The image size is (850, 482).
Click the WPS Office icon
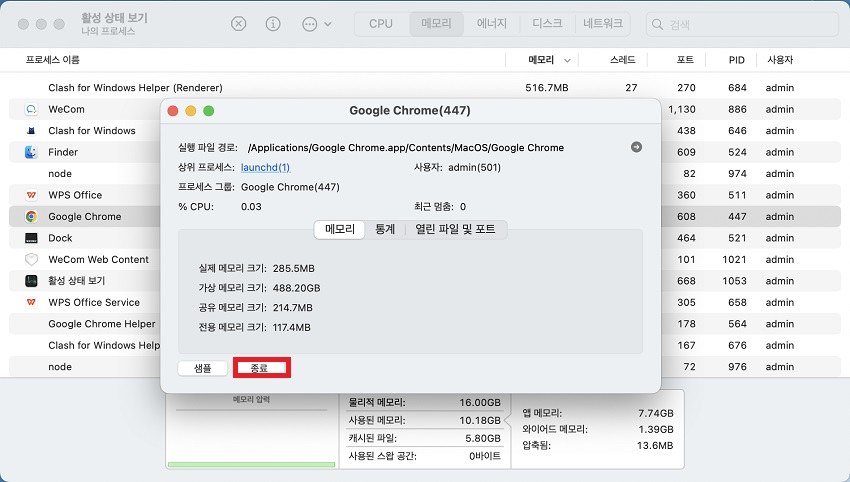(31, 195)
